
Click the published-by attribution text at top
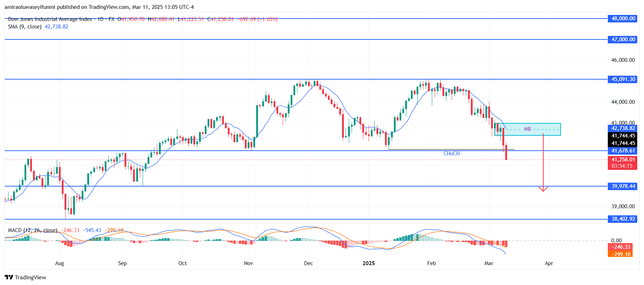pos(99,7)
